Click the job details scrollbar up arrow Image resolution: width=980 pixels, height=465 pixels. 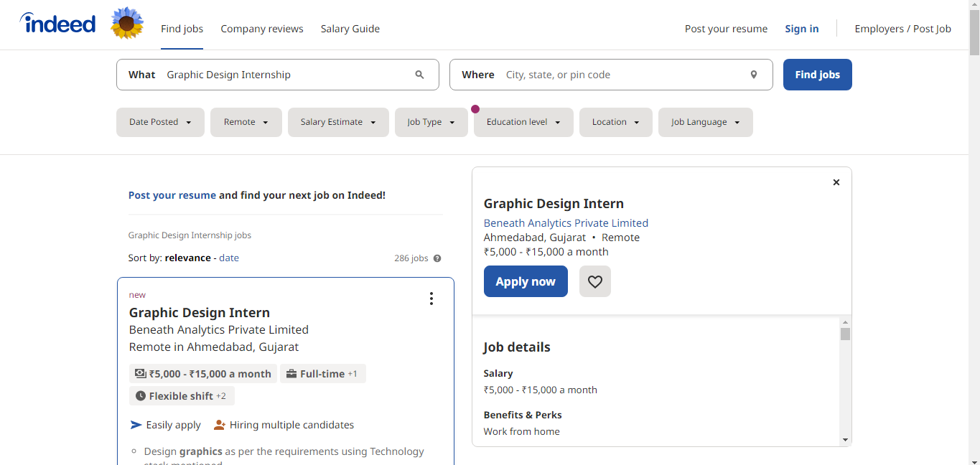click(845, 323)
